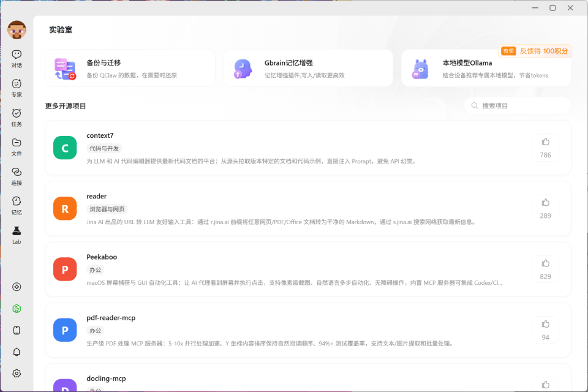Screen dimensions: 588x392
Task: Open the 备份与迁移 card title
Action: click(104, 63)
